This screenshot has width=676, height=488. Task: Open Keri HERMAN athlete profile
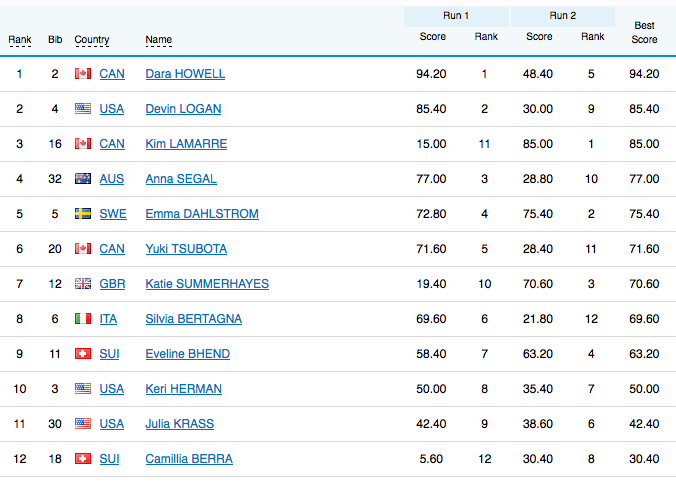pyautogui.click(x=183, y=389)
